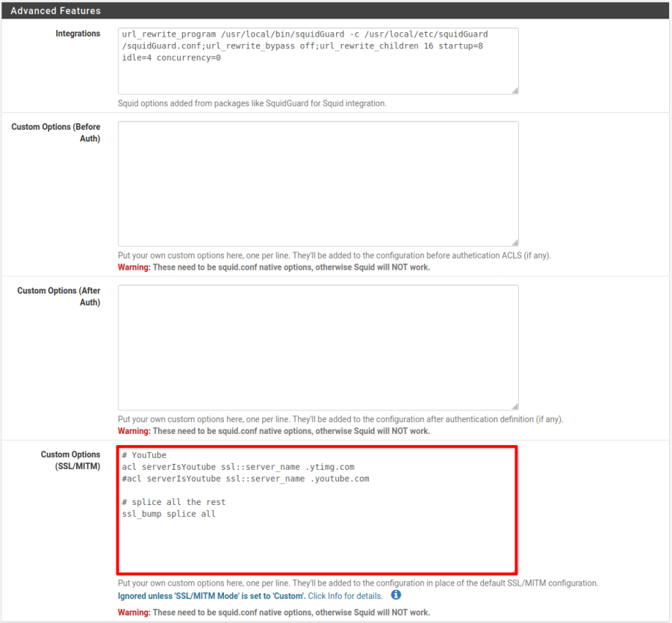Click the Before Auth textarea resize grip
672x623 pixels.
(x=514, y=243)
